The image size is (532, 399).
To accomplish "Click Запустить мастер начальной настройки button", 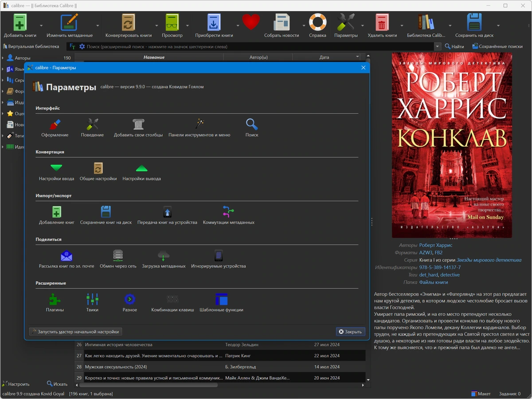I will click(75, 331).
